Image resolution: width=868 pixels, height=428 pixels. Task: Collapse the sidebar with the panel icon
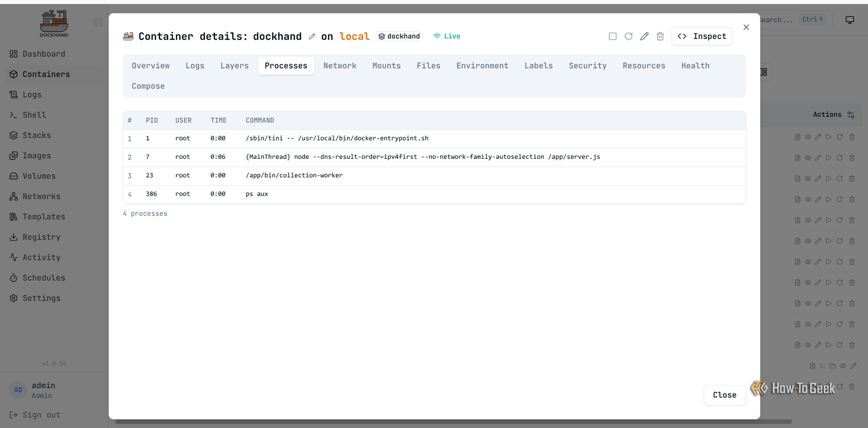coord(98,22)
